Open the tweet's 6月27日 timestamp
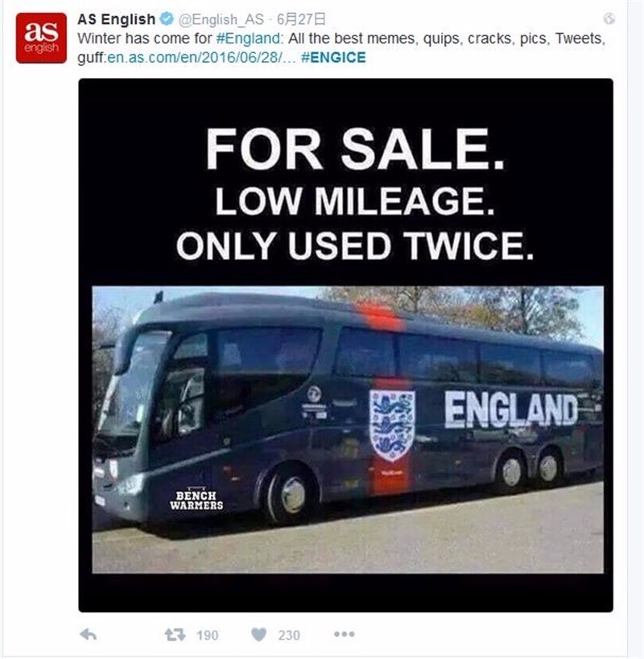644x659 pixels. point(301,19)
